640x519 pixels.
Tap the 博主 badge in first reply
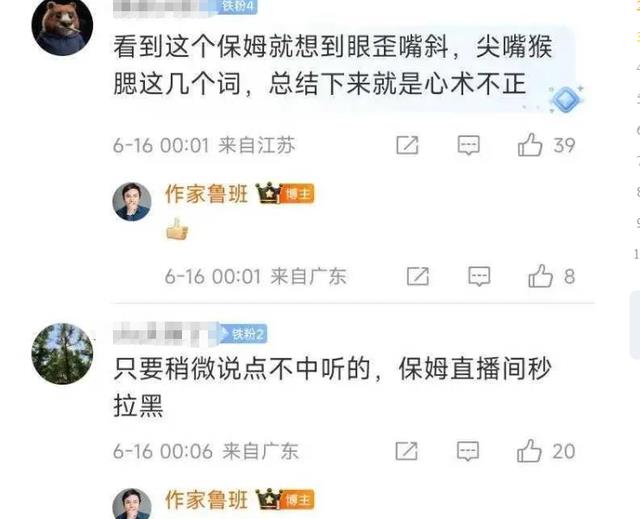click(297, 194)
